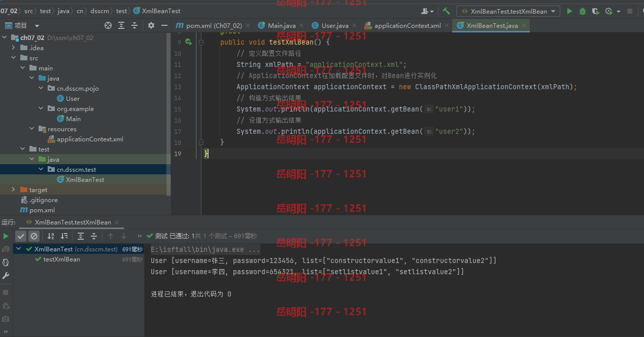The height and width of the screenshot is (337, 644).
Task: Click the gray stop square in the top toolbar
Action: (630, 11)
